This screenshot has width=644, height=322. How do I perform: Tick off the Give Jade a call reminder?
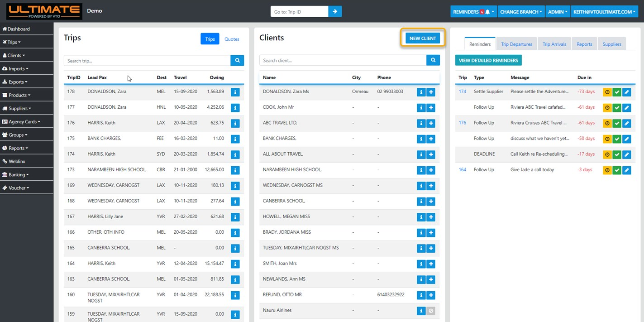tap(617, 170)
